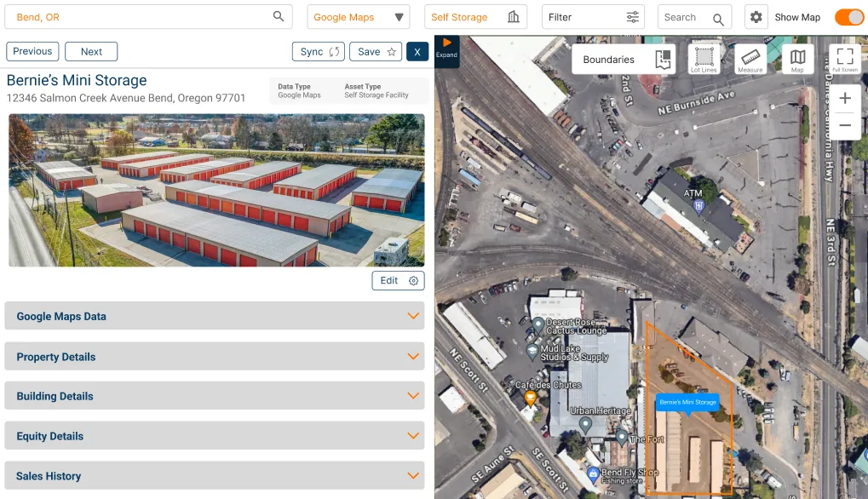Click the Search box magnifier icon
The height and width of the screenshot is (499, 868).
(x=718, y=20)
